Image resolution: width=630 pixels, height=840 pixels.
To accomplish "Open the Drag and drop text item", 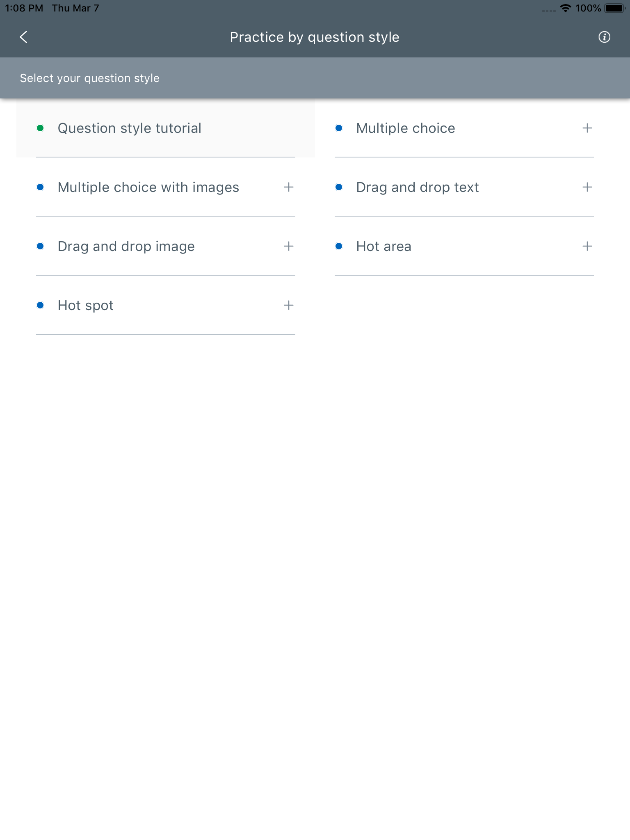I will pyautogui.click(x=417, y=187).
